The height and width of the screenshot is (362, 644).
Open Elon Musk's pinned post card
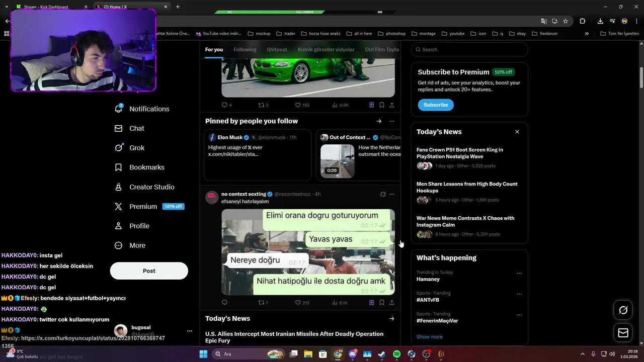tap(258, 155)
